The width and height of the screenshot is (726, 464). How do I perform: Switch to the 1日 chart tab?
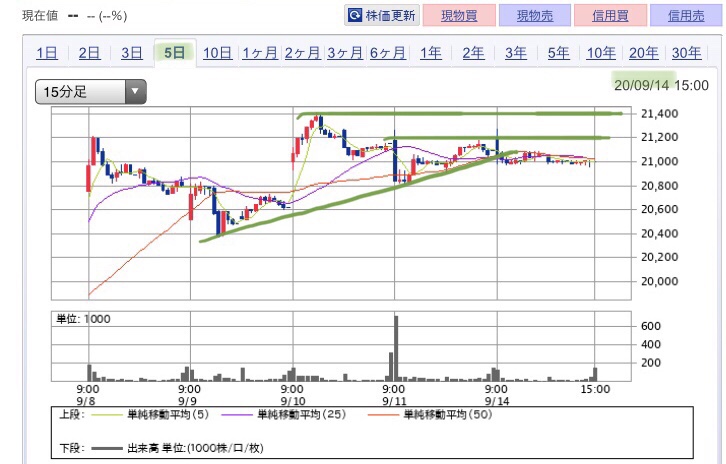pyautogui.click(x=47, y=53)
